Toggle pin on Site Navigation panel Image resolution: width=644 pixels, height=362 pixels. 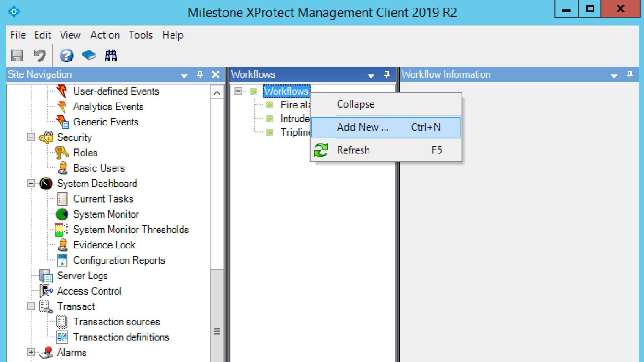point(200,74)
